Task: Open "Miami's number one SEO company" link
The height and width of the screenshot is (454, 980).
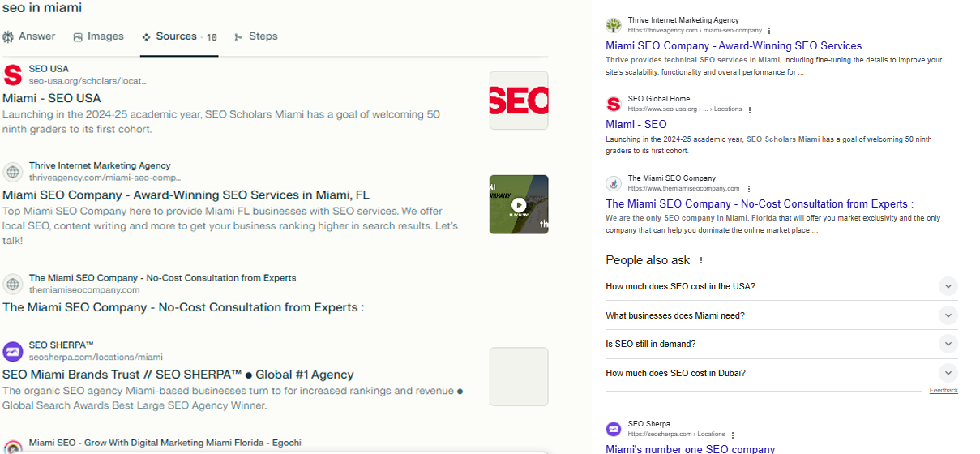Action: pyautogui.click(x=690, y=448)
